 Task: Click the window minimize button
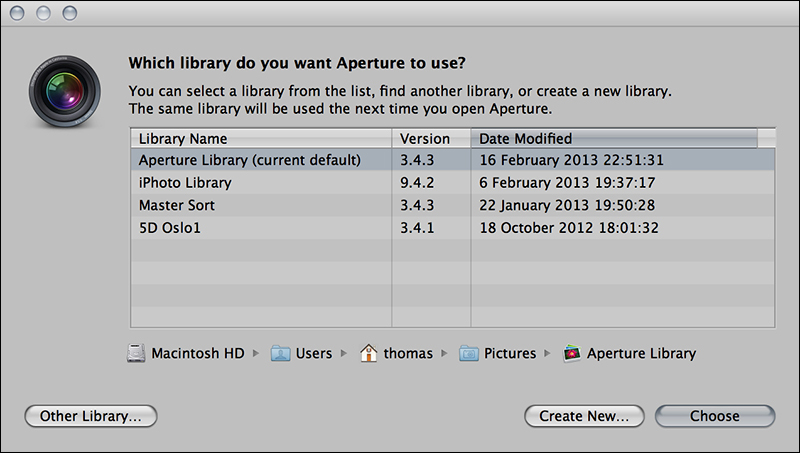(x=43, y=13)
